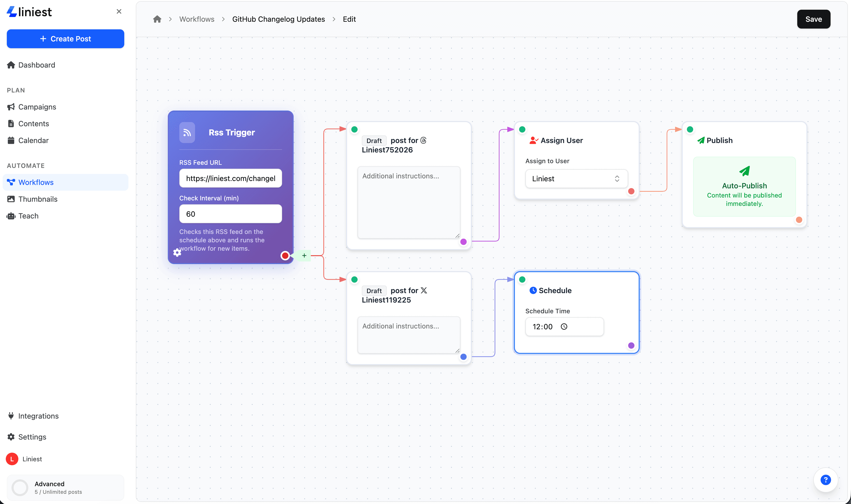The height and width of the screenshot is (504, 851).
Task: Click the RSS Trigger feed icon
Action: point(187,133)
